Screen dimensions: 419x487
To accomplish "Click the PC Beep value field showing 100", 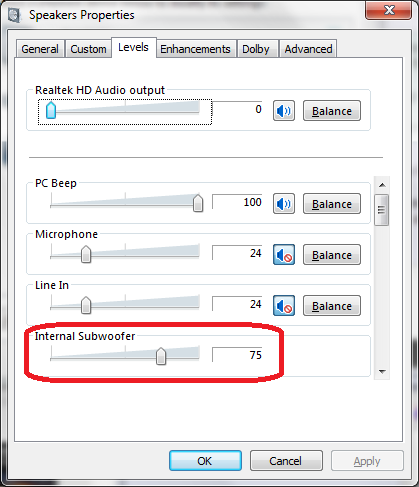I will 237,202.
